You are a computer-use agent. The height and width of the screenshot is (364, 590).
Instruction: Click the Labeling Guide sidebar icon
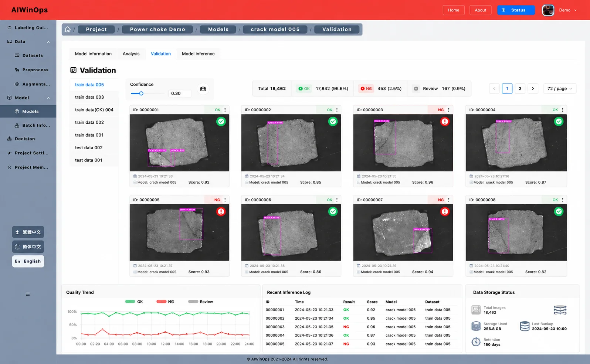click(x=10, y=28)
